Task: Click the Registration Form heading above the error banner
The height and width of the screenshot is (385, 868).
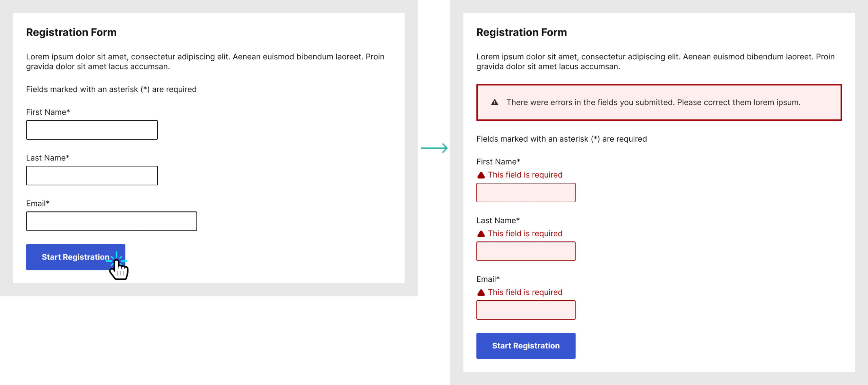Action: coord(521,32)
